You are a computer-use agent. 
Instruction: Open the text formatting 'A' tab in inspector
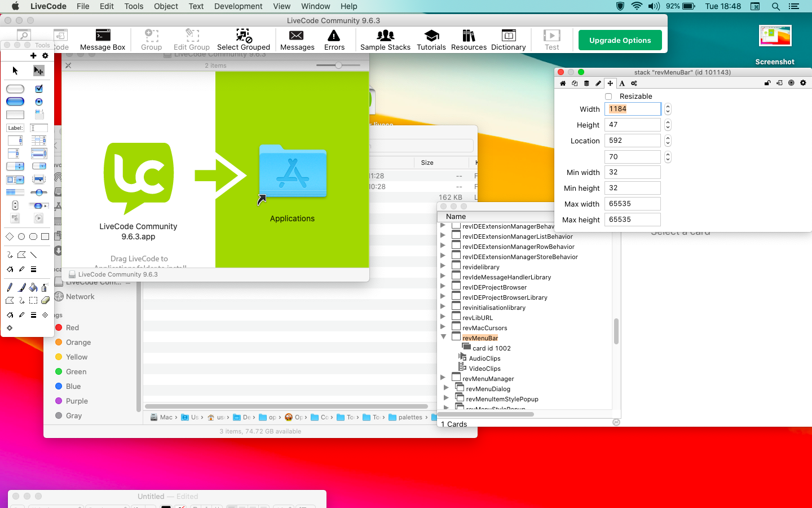pyautogui.click(x=622, y=83)
